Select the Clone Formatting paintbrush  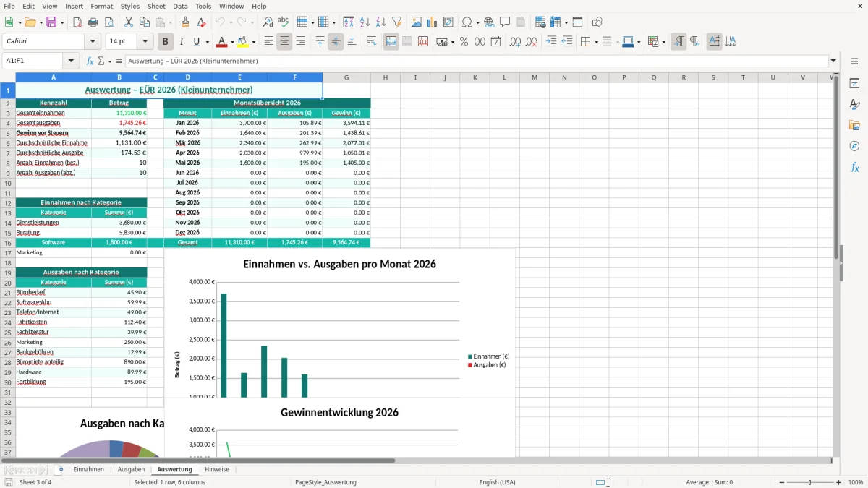pyautogui.click(x=186, y=22)
